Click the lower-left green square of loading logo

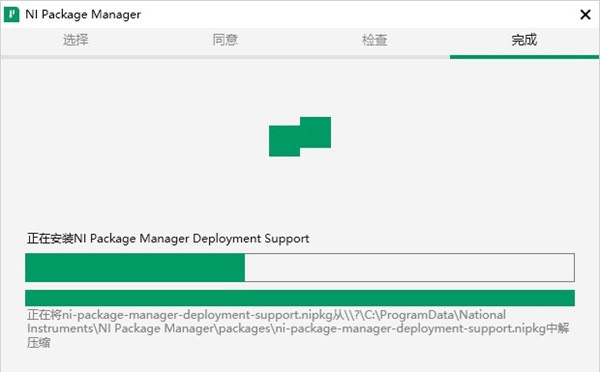pos(284,141)
